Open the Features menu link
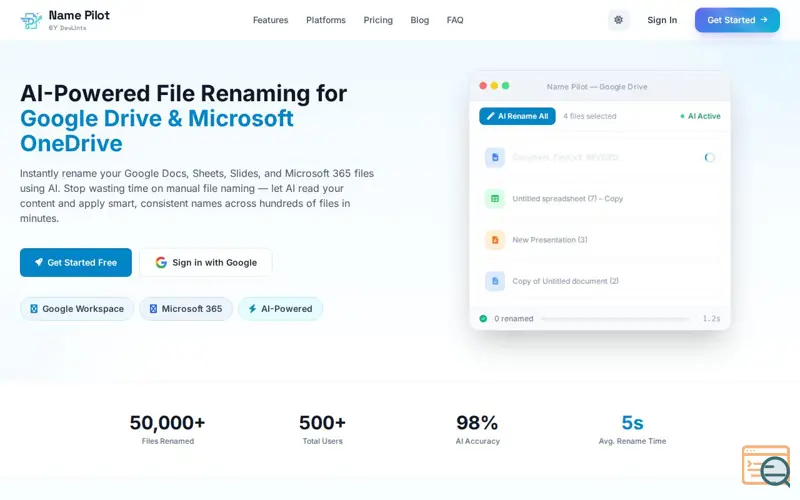This screenshot has width=800, height=500. click(270, 20)
